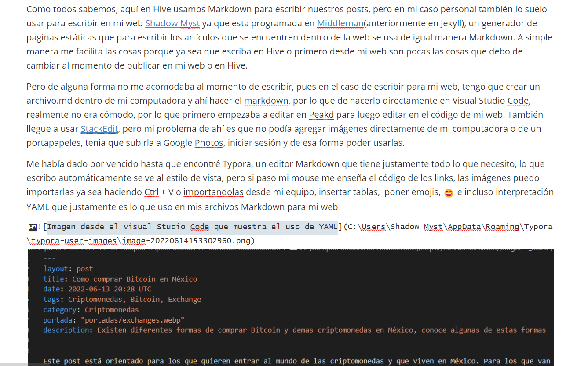Click the filename 'image-20220614153302960.png' in the path
Viewport: 588px width, 366px height.
(x=186, y=241)
